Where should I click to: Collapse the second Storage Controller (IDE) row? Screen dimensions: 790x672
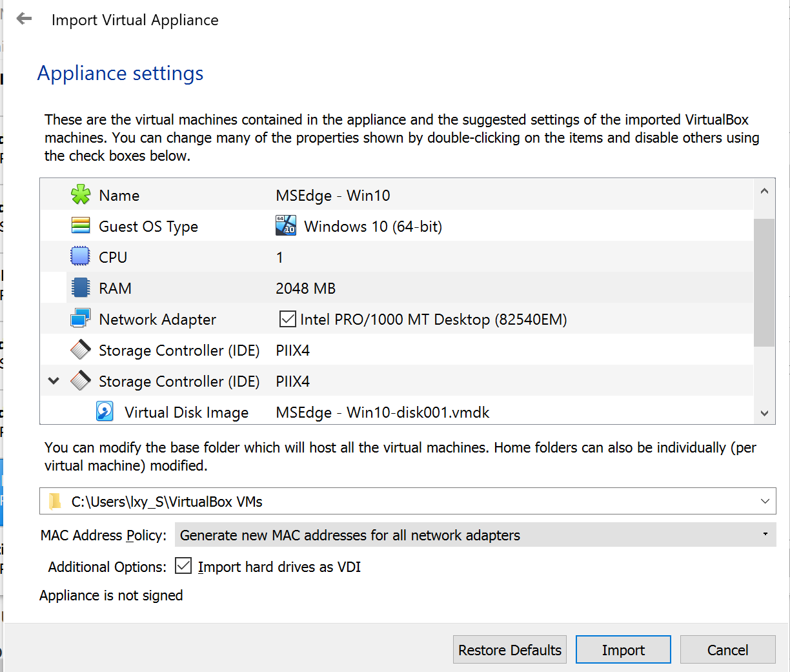coord(54,381)
